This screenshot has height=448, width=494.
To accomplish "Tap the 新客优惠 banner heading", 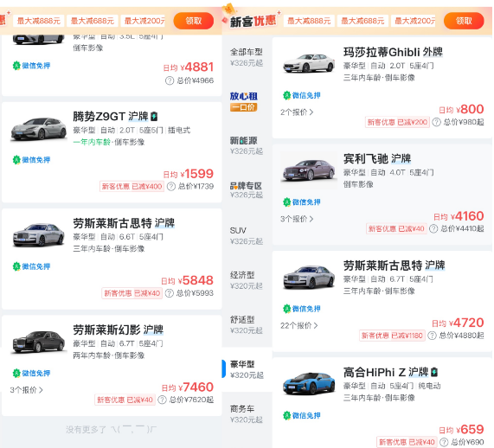I will [x=253, y=21].
